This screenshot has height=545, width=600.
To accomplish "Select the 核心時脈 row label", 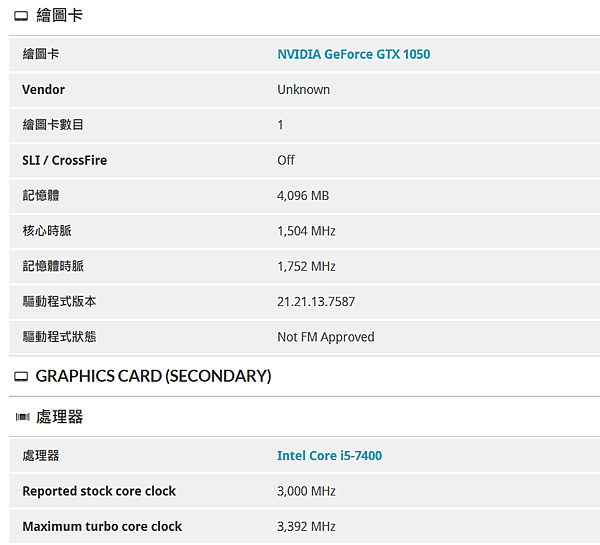I will click(47, 231).
